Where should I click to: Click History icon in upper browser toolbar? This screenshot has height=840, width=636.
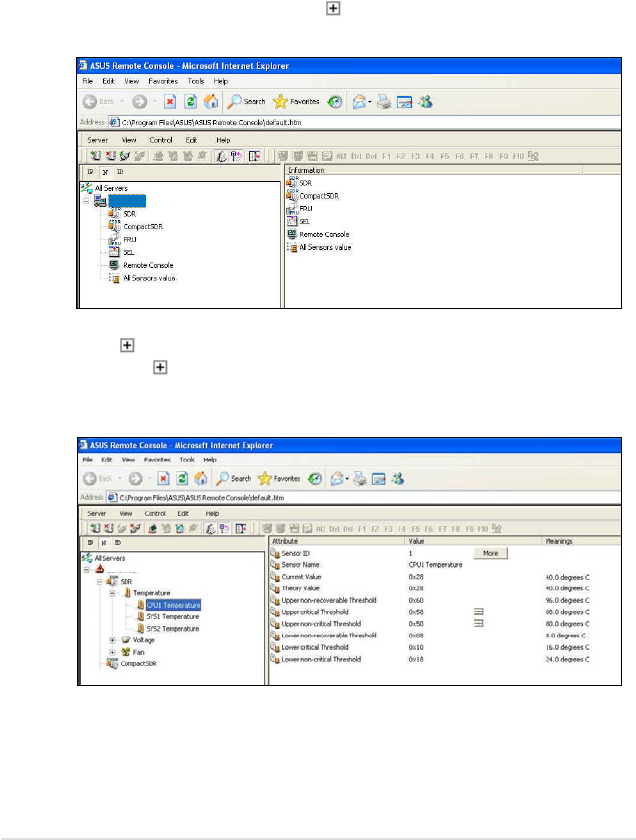point(335,101)
